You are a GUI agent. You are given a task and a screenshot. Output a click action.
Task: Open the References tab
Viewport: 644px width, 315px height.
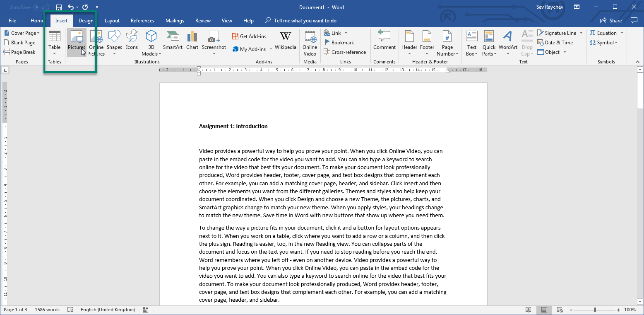coord(142,21)
